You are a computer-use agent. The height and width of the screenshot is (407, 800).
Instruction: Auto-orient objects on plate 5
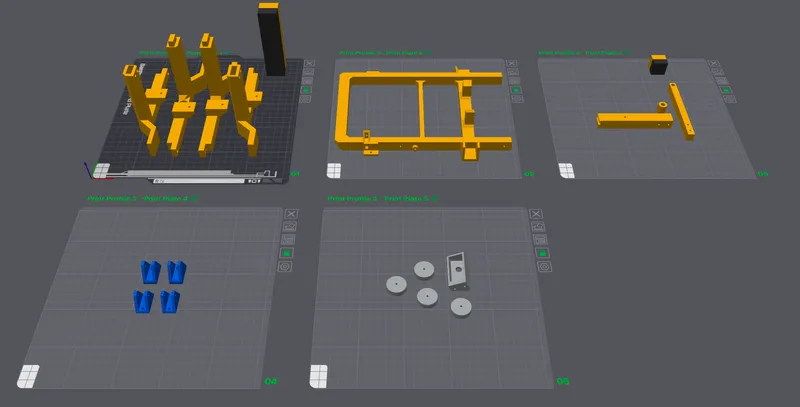pyautogui.click(x=538, y=226)
